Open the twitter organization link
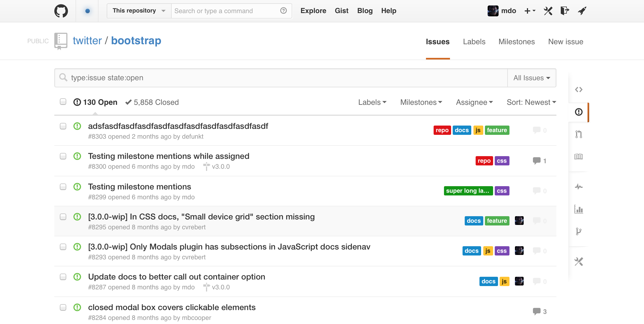The image size is (644, 324). pyautogui.click(x=87, y=41)
